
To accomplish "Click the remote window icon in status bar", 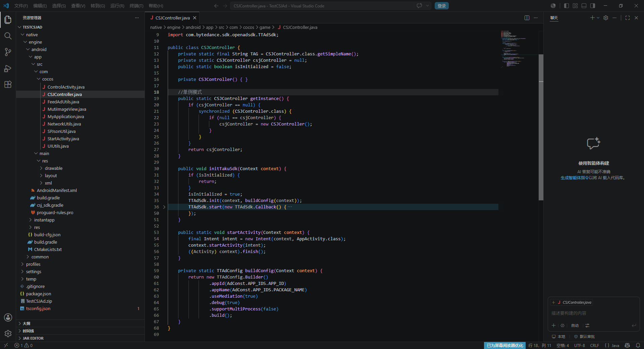I will (6, 345).
